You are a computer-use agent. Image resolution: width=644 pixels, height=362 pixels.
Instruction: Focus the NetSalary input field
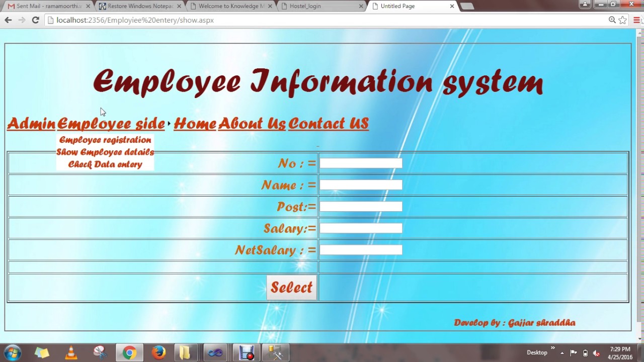pos(361,250)
